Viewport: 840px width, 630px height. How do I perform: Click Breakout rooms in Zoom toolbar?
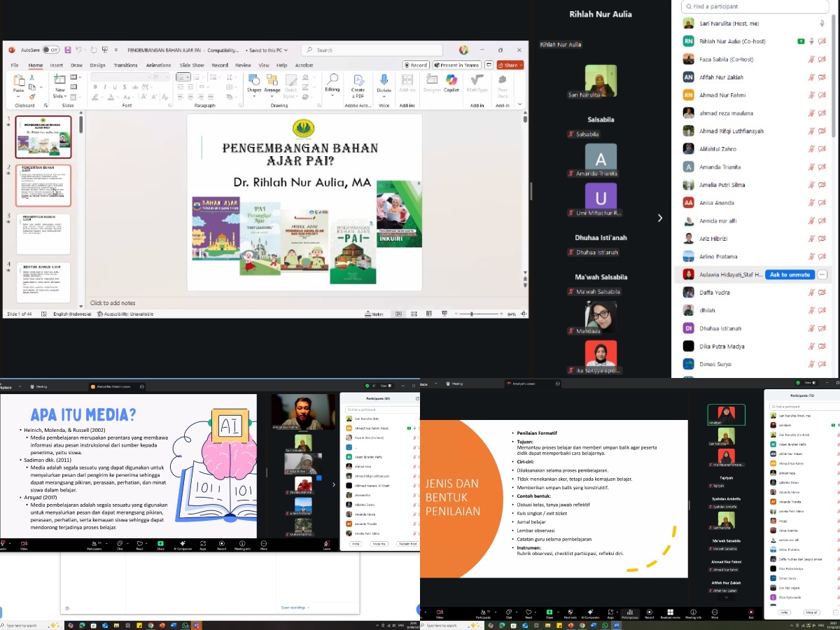[x=671, y=612]
